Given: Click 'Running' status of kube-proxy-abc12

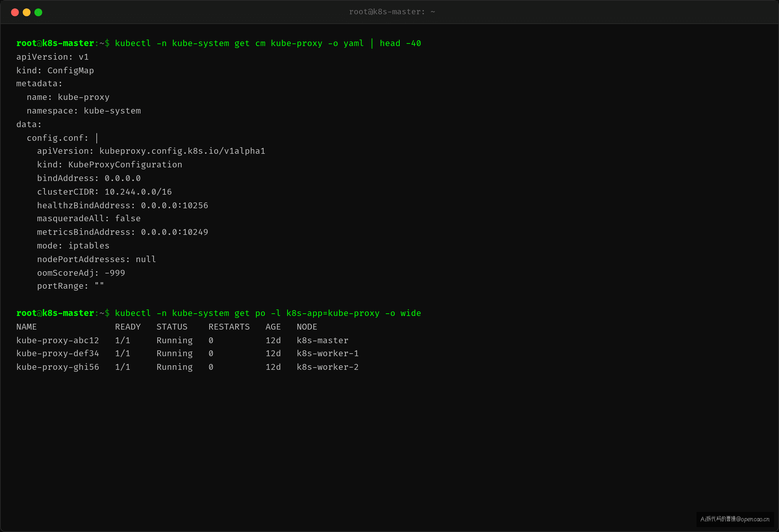Looking at the screenshot, I should 175,340.
